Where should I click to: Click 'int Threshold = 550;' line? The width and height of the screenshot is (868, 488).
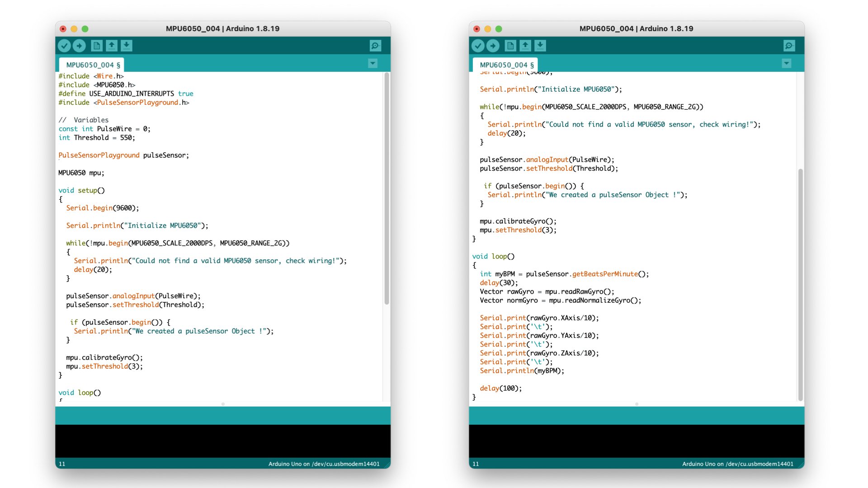[x=97, y=137]
